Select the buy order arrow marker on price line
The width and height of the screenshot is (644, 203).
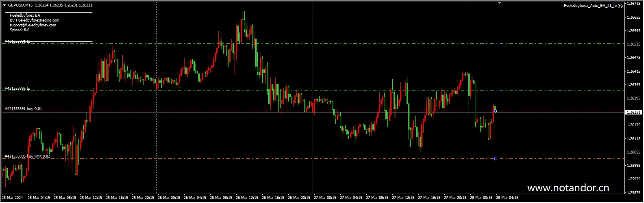(x=495, y=111)
